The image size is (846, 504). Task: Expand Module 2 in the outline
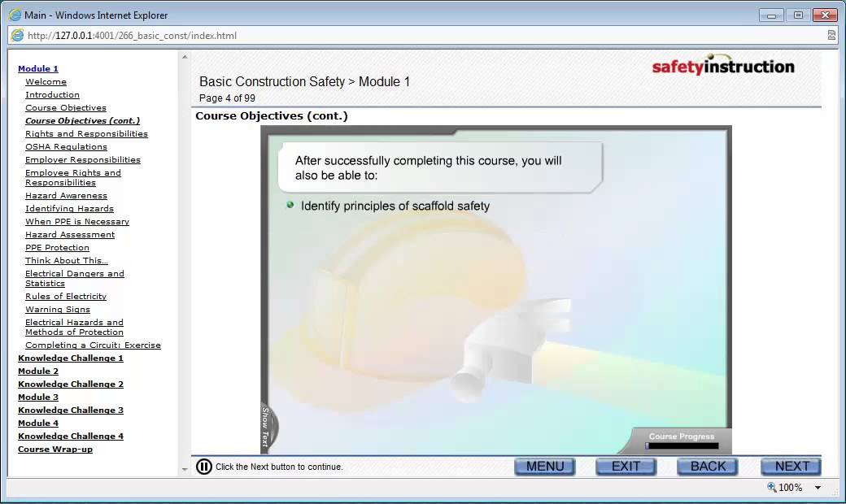tap(37, 371)
